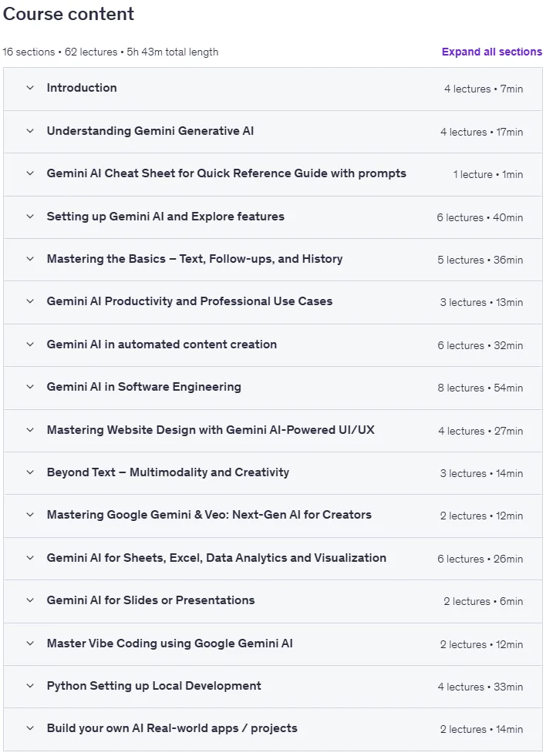
Task: Expand Mastering the Basics section arrow
Action: [30, 258]
